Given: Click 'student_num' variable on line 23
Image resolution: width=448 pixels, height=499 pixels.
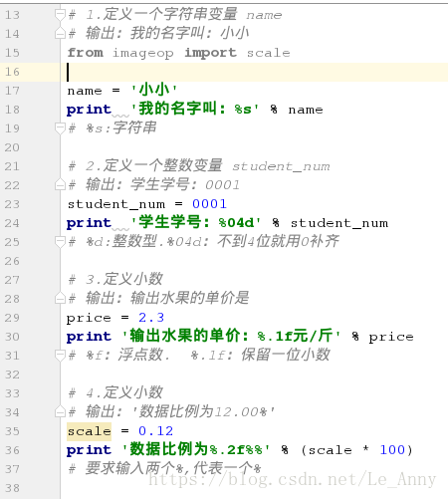Looking at the screenshot, I should [116, 204].
